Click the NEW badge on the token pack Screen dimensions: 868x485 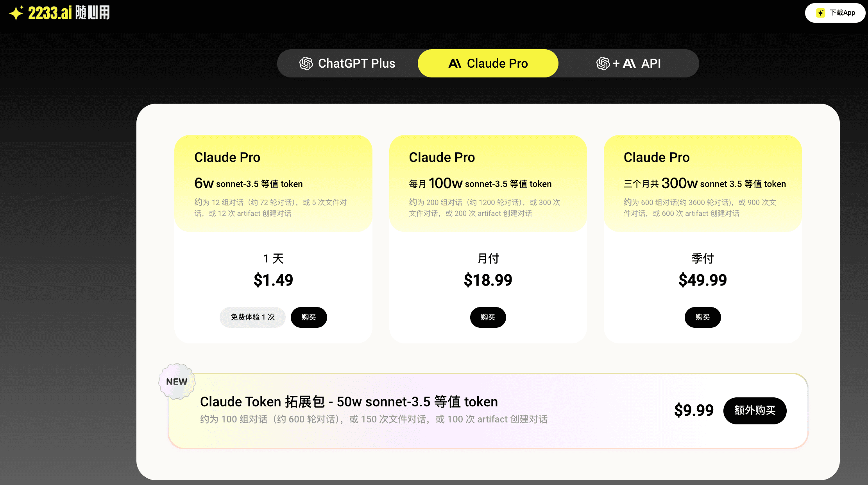[177, 382]
